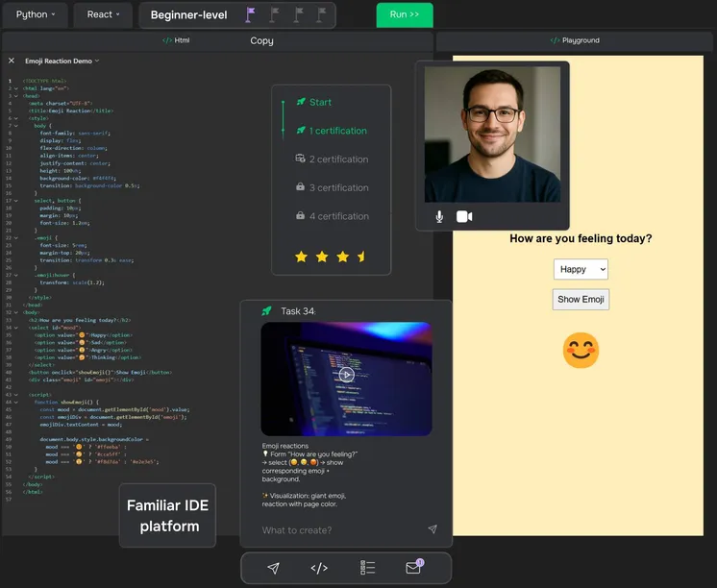717x588 pixels.
Task: Click the Task 34 heading text
Action: 298,311
